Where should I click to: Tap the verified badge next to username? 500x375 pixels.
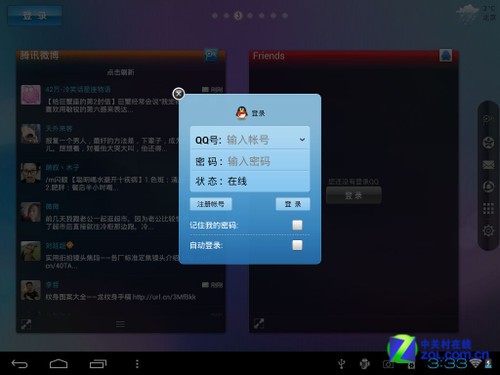70,245
